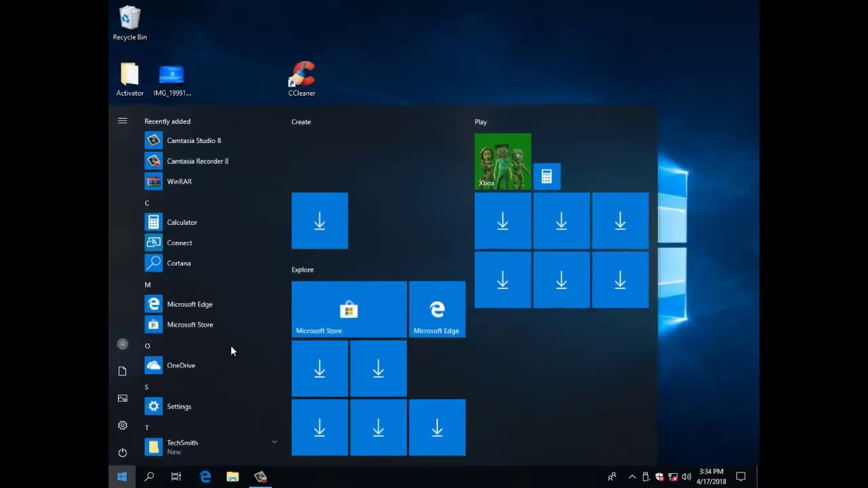Click the letter O section header
868x488 pixels.
(x=147, y=346)
